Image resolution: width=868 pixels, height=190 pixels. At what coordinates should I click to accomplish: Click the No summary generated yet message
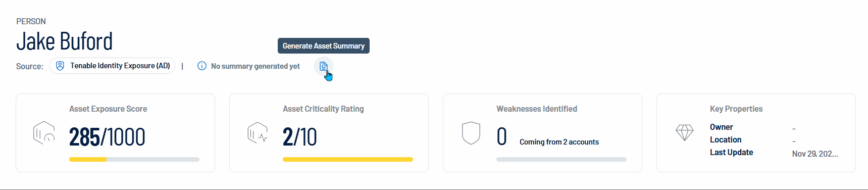256,66
